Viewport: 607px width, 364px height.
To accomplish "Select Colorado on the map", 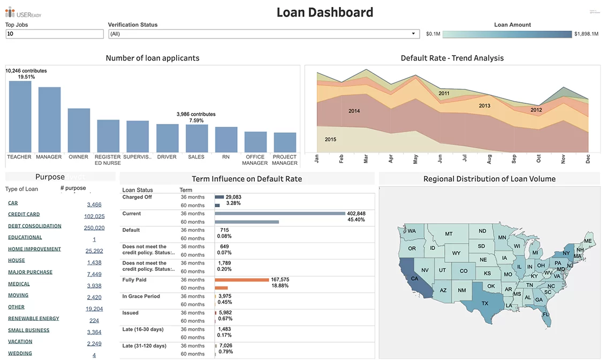I will [464, 271].
